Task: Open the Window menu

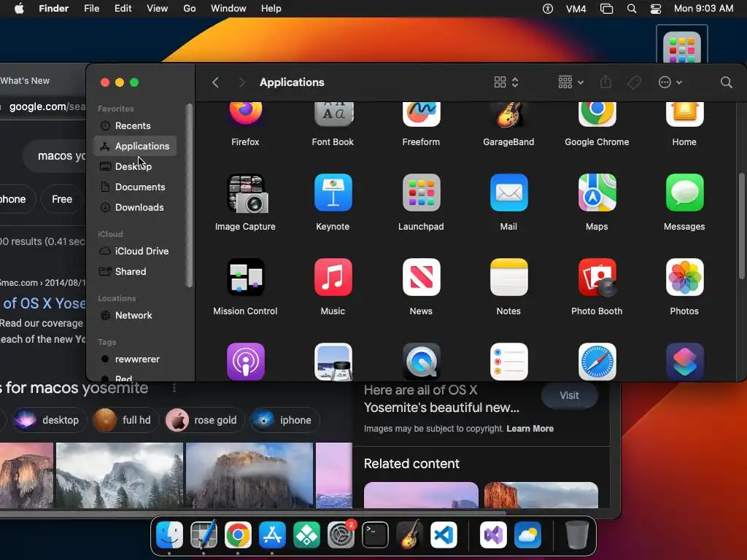Action: coord(228,9)
